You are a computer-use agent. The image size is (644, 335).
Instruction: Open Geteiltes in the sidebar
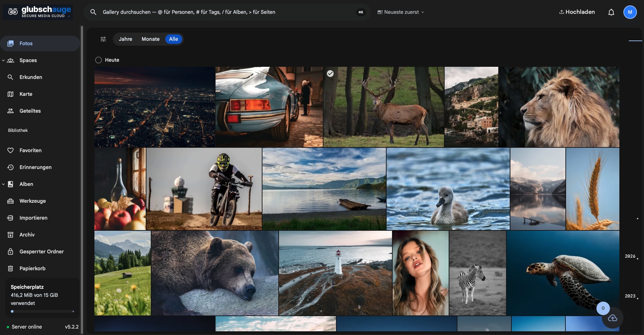click(x=40, y=111)
